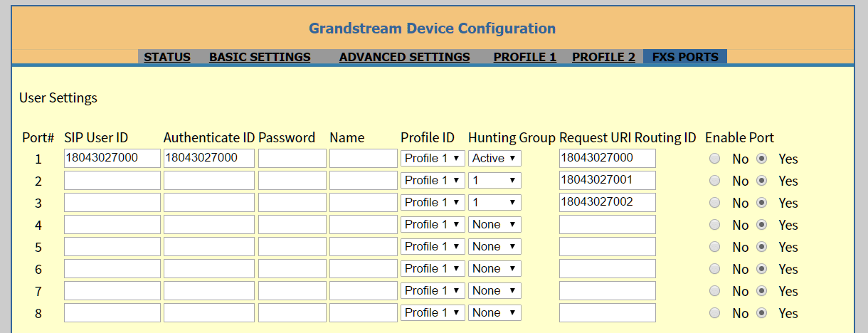Select the FXS PORTS tab

(685, 57)
